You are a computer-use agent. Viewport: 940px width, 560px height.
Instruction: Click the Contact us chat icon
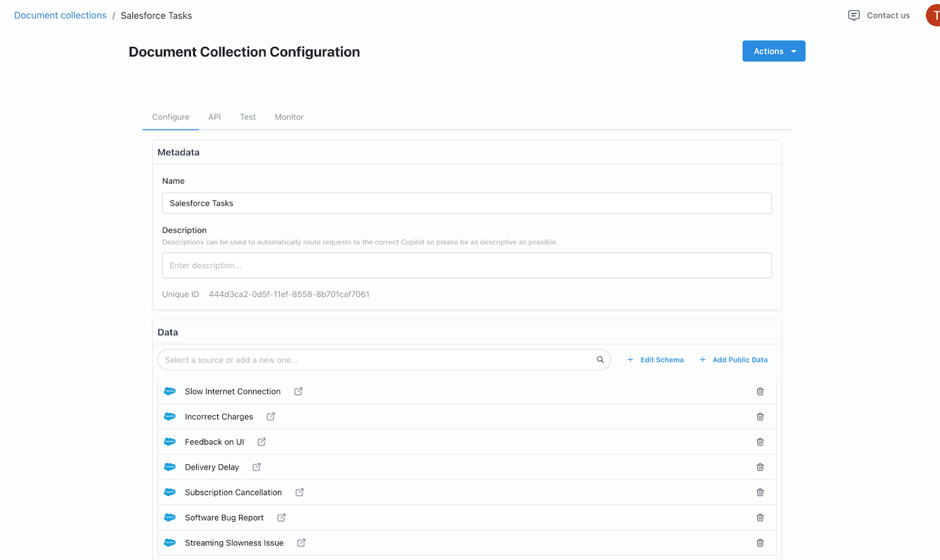click(854, 15)
